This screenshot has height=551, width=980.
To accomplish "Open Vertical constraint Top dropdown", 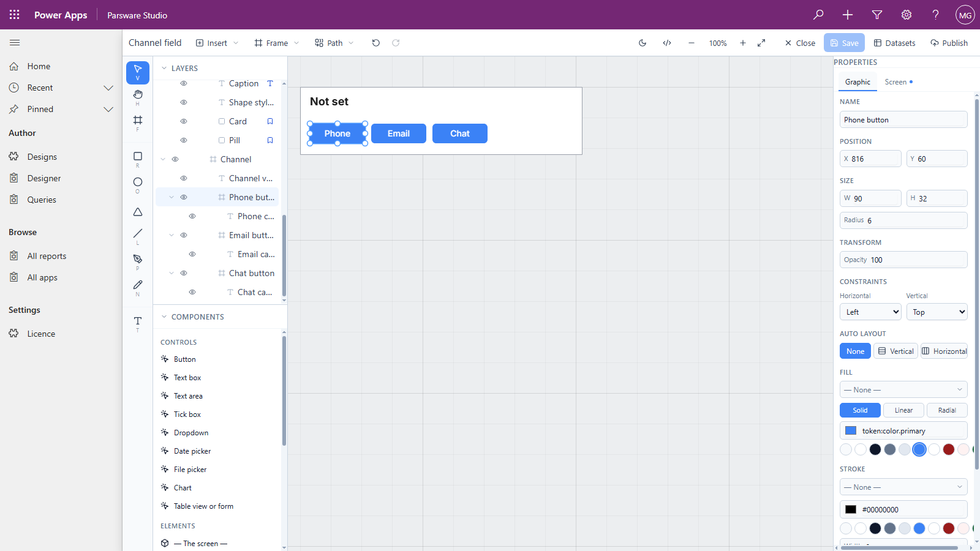I will (x=937, y=312).
